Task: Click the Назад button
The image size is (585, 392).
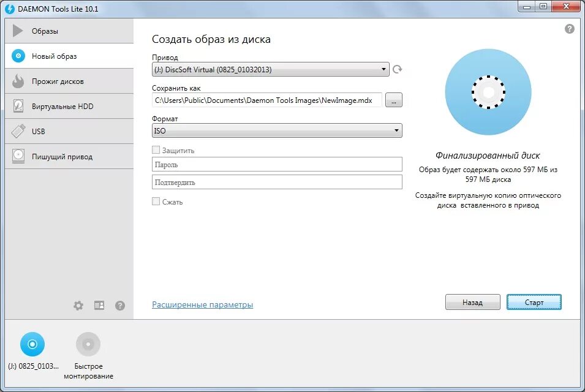Action: (473, 302)
